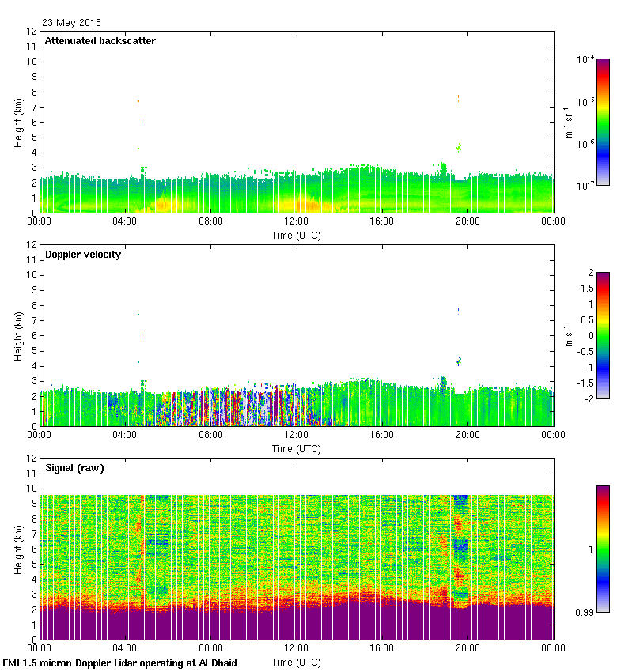Click "Time (UTC)" label below Doppler velocity plot

[297, 449]
